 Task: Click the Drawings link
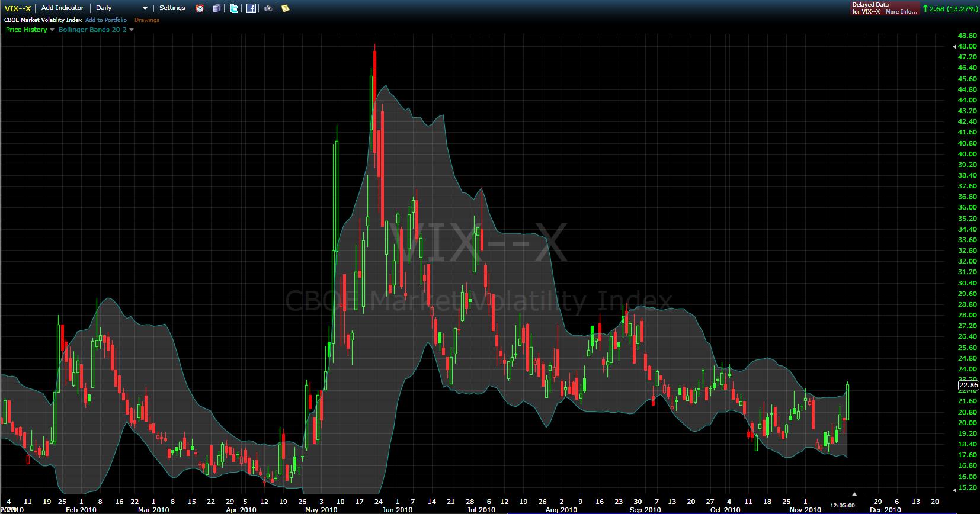[x=147, y=20]
